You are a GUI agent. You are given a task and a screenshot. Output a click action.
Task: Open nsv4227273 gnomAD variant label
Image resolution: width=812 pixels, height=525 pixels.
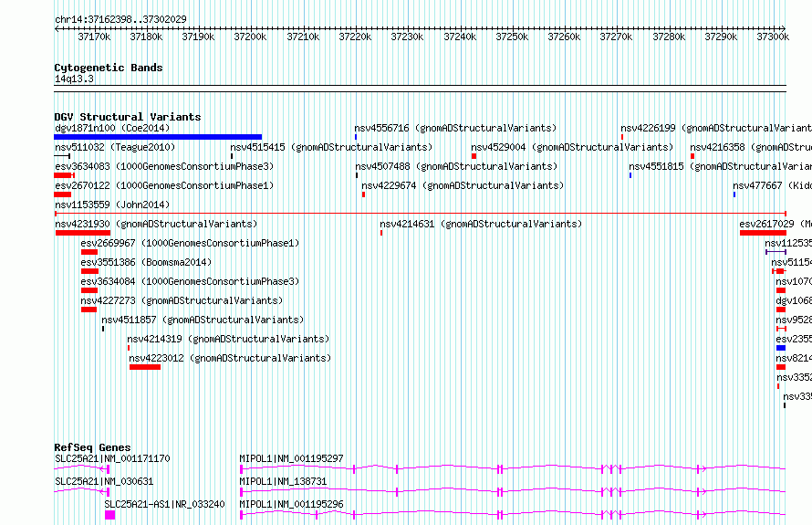(182, 300)
